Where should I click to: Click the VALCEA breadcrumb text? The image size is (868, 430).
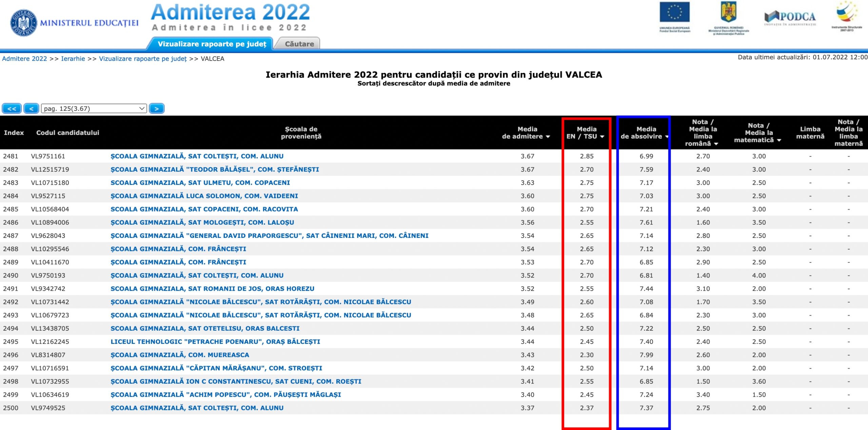click(212, 59)
